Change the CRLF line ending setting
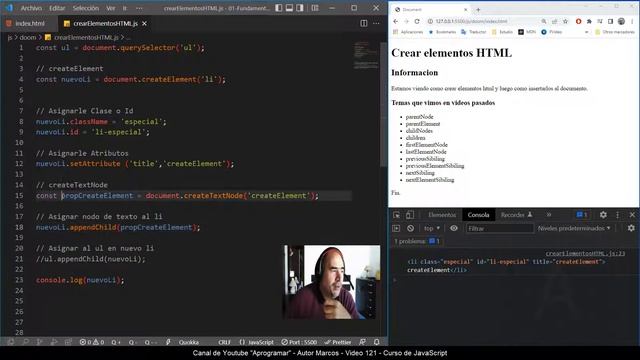Viewport: 640px width, 360px height. tap(224, 342)
